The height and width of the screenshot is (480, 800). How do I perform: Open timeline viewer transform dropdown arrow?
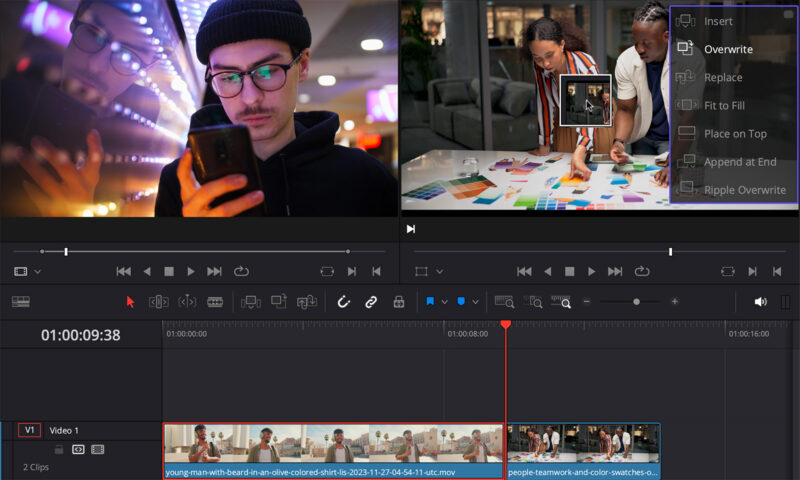(x=439, y=272)
